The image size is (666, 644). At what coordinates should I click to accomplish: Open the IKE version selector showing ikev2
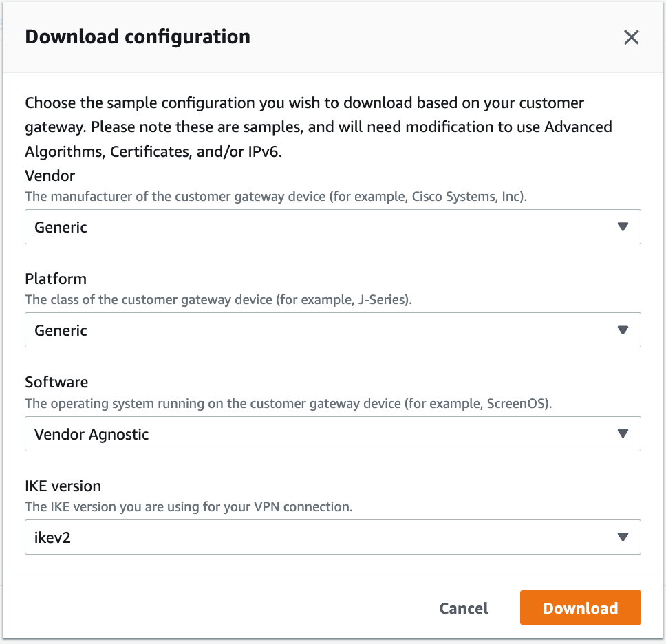333,537
